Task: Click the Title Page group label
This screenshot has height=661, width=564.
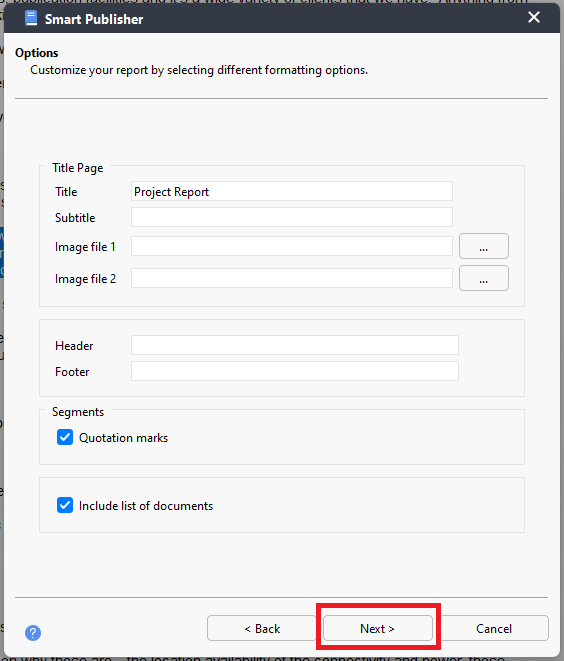Action: (x=78, y=168)
